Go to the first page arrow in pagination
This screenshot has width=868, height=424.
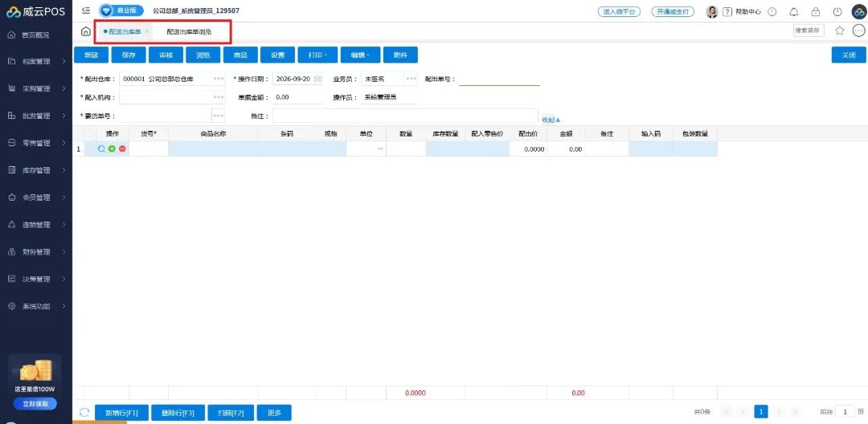(727, 412)
